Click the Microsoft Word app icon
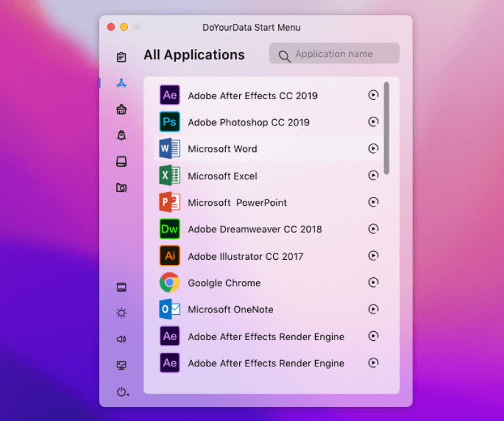Screen dimensions: 504x421 click(x=169, y=149)
